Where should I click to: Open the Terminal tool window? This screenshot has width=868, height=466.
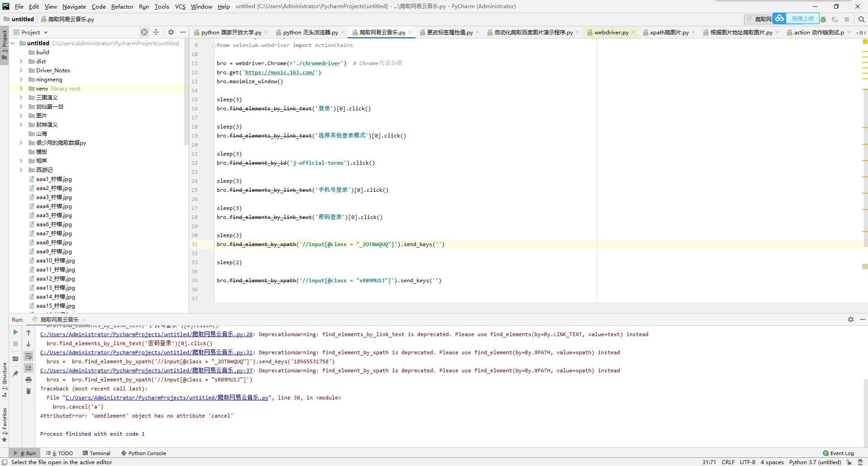(100, 453)
